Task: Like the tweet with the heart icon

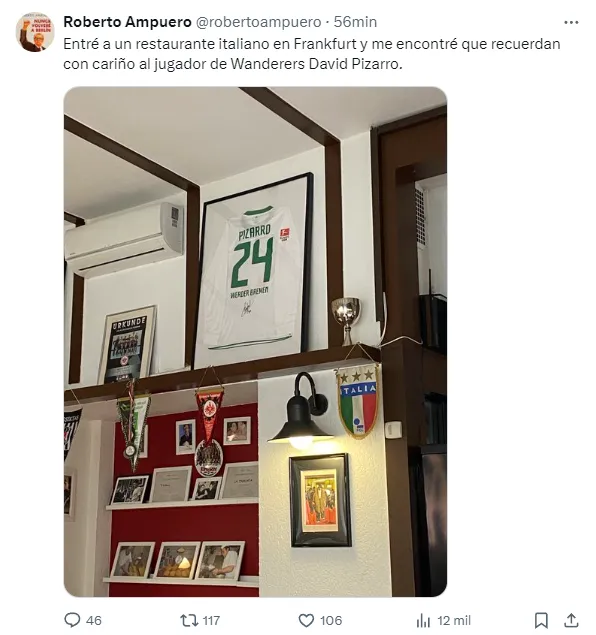Action: click(x=306, y=620)
